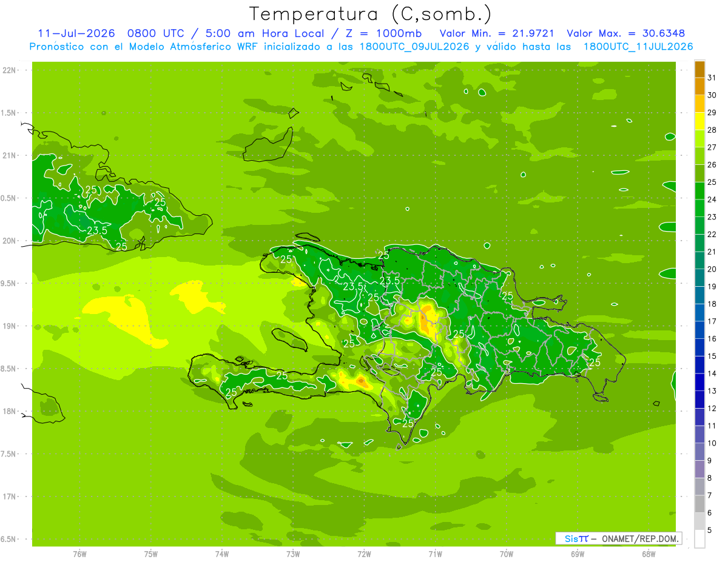Screen dimensions: 728x562
Task: Pick the teal swatch between 19 and 20
Action: coord(699,278)
